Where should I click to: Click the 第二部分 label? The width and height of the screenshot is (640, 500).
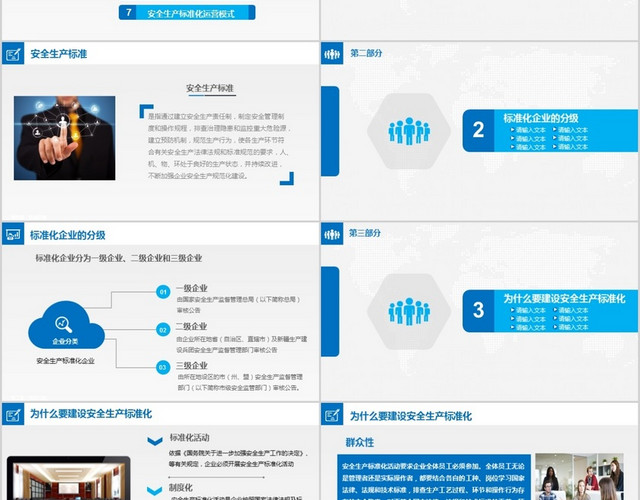point(366,53)
